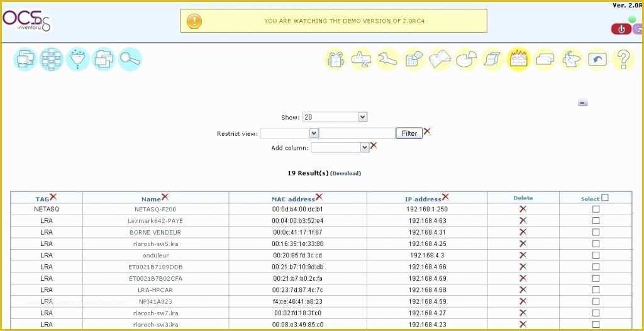Open the stacked cards icon
This screenshot has width=644, height=331.
(545, 60)
